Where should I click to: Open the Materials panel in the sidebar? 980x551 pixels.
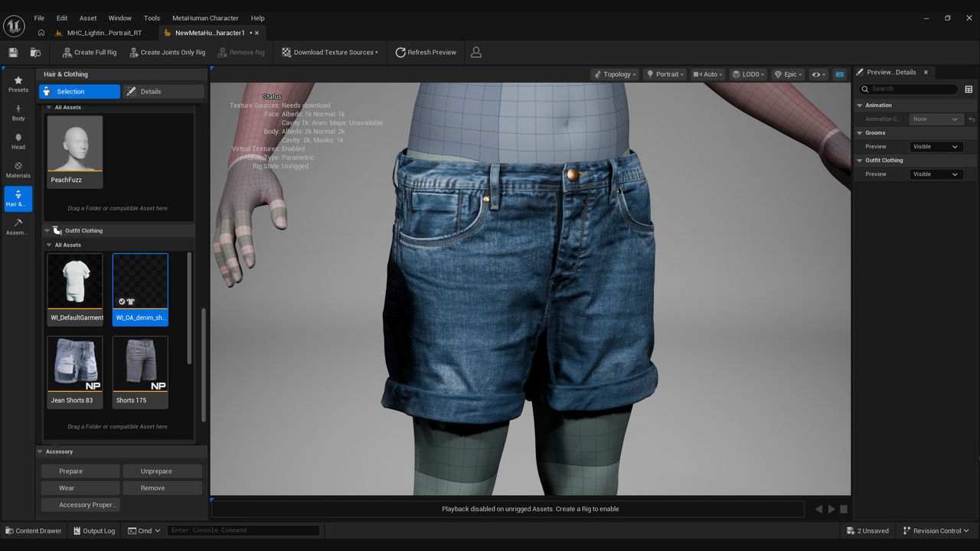[18, 170]
